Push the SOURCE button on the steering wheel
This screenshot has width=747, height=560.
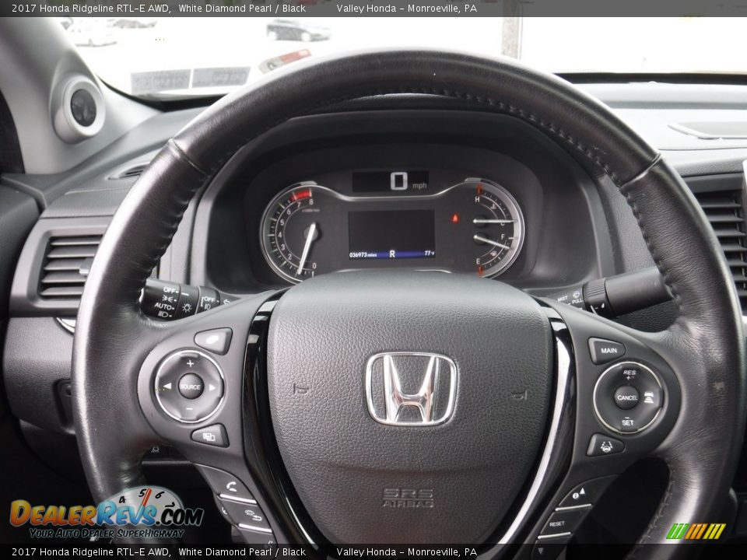[x=191, y=387]
